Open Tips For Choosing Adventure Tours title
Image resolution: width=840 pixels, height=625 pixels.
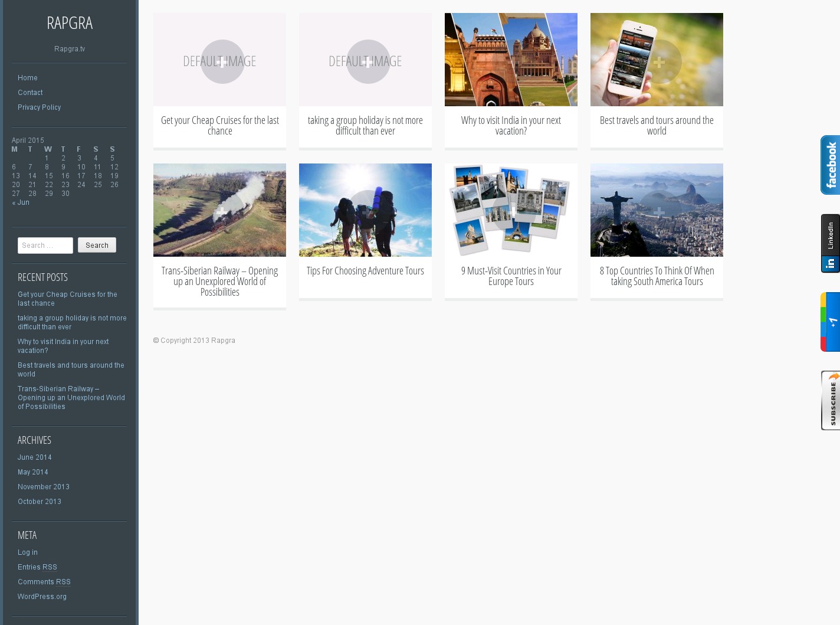pyautogui.click(x=365, y=271)
